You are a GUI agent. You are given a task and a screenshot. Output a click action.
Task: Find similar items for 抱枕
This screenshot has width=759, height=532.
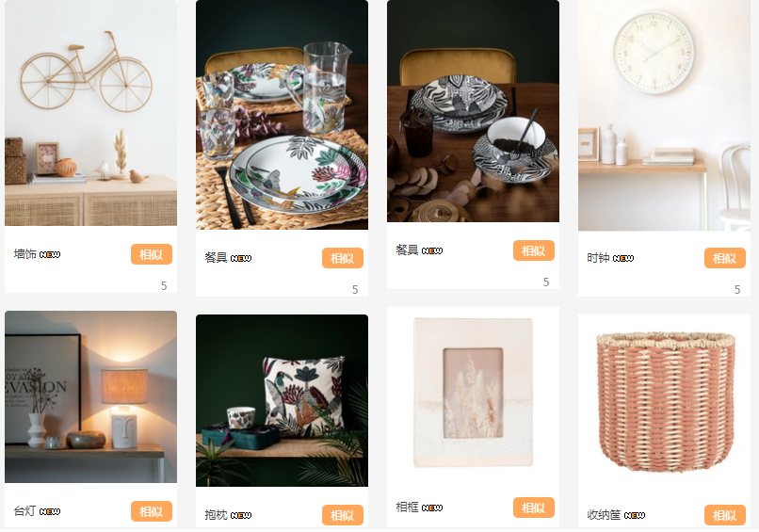click(342, 515)
